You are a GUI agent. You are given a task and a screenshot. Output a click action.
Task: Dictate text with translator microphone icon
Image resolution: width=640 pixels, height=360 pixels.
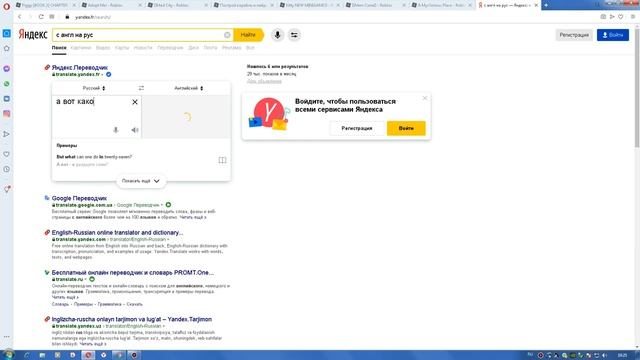click(116, 130)
